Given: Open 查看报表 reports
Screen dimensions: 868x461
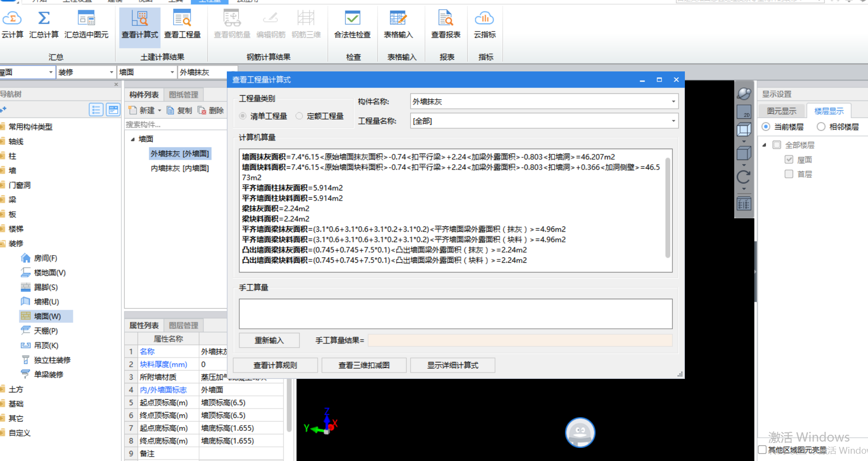Looking at the screenshot, I should pyautogui.click(x=446, y=25).
